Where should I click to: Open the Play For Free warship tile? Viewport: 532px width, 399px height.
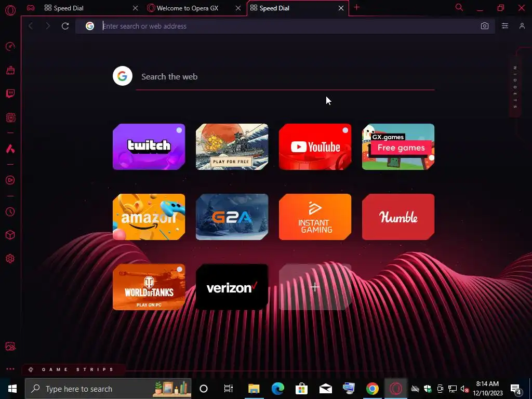click(232, 147)
